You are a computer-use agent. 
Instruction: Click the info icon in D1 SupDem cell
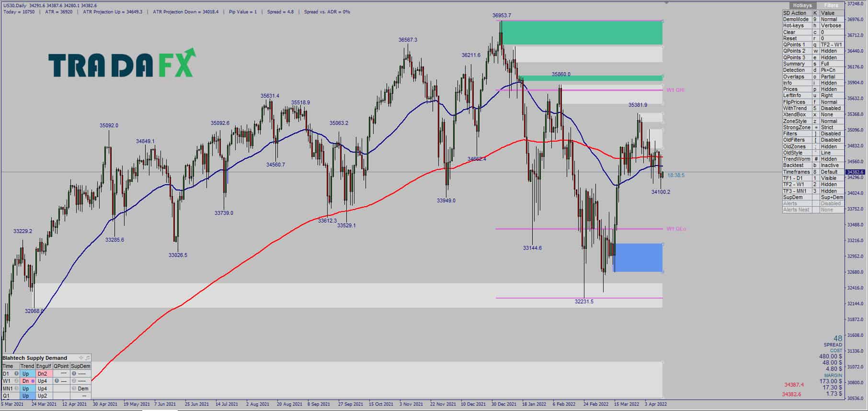click(x=74, y=374)
